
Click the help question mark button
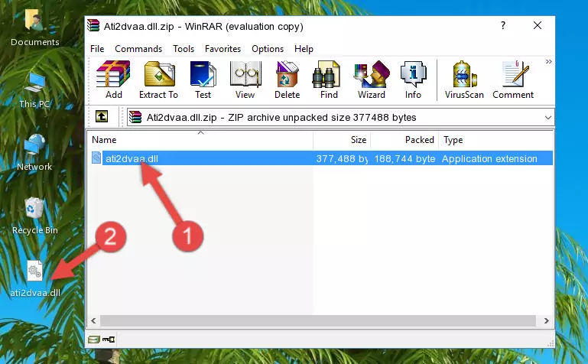pos(503,25)
